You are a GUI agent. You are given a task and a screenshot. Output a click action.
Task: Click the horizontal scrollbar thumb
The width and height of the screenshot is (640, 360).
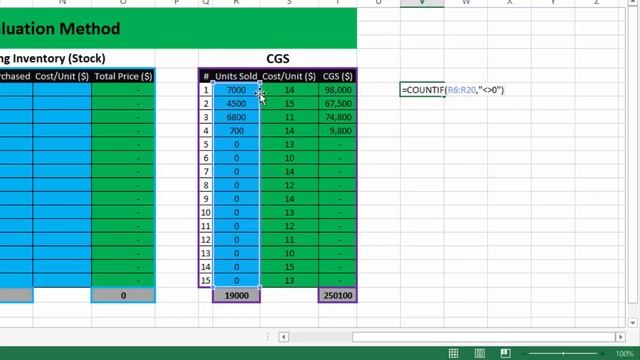coord(484,337)
